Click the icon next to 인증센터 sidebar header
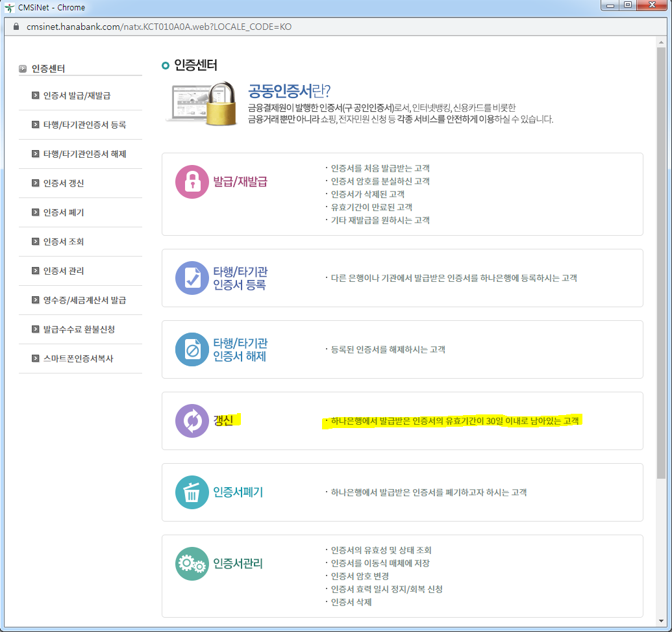 23,69
